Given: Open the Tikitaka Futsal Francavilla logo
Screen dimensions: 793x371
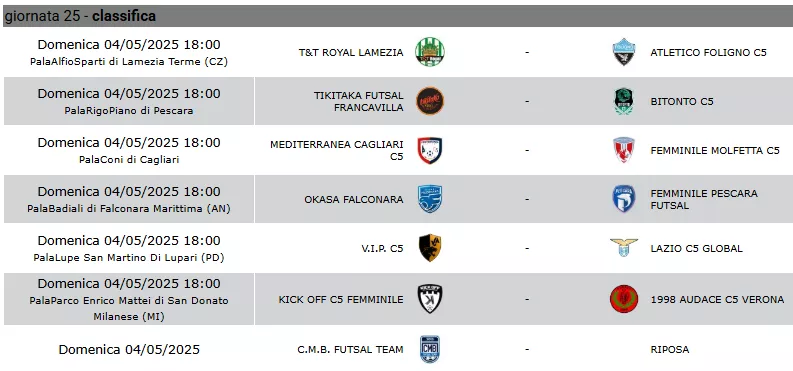Looking at the screenshot, I should pyautogui.click(x=430, y=101).
